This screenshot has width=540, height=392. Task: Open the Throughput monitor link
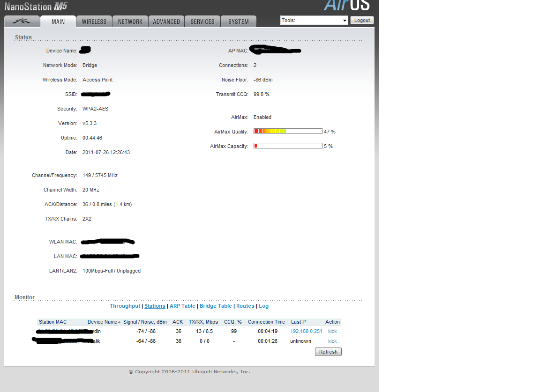point(125,306)
